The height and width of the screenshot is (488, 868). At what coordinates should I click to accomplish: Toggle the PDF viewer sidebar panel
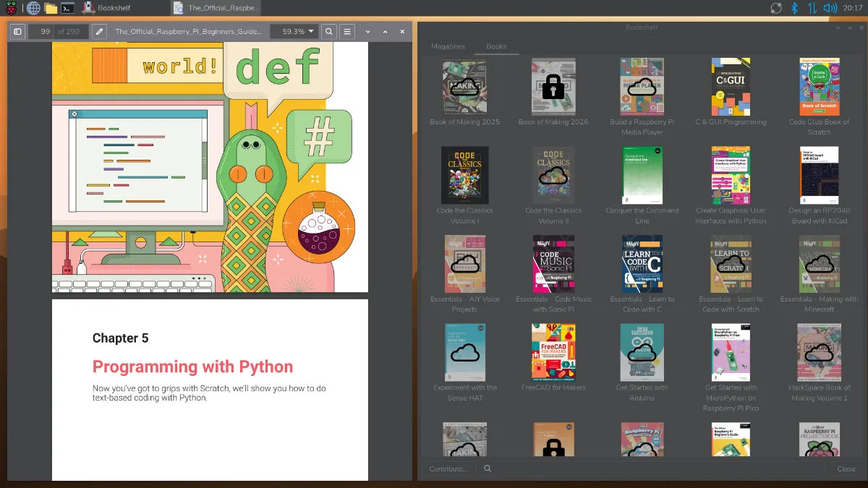tap(18, 32)
